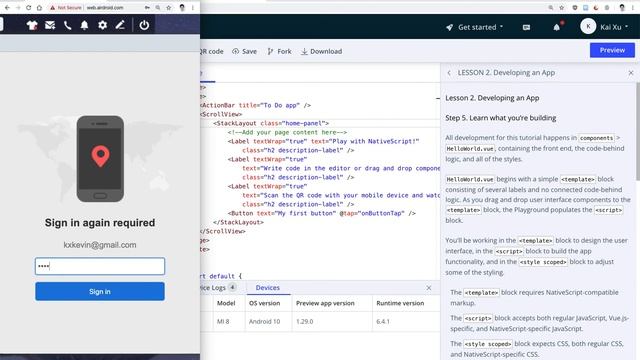Click the 'Step 5. Learn what you're building' heading
Screen dimensions: 640x360
pos(500,118)
